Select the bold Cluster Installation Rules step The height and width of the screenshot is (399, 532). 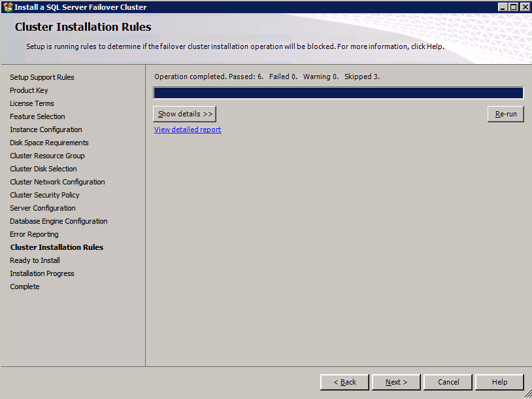[x=57, y=247]
